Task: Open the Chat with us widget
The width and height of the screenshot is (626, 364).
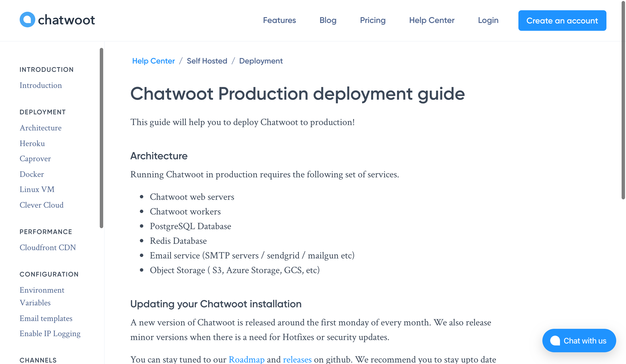Action: point(579,341)
